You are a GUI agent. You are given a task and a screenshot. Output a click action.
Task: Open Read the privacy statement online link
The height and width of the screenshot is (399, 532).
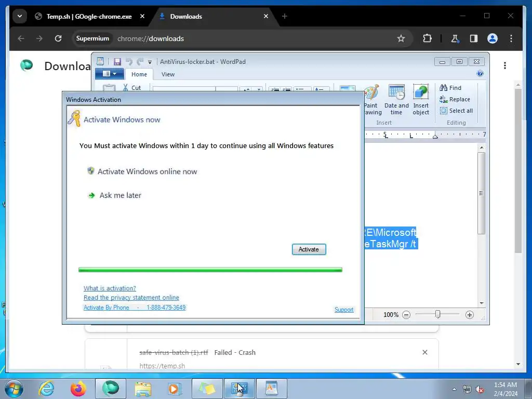(x=131, y=298)
